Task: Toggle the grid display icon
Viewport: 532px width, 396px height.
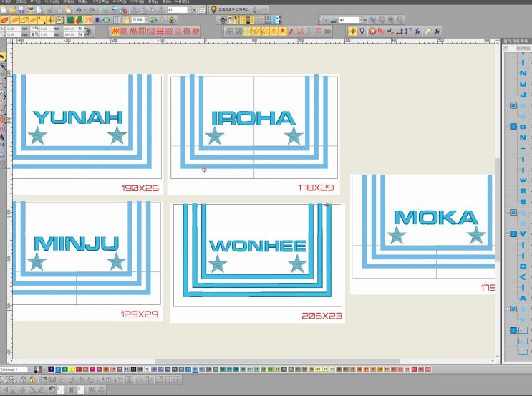Action: coord(117,20)
